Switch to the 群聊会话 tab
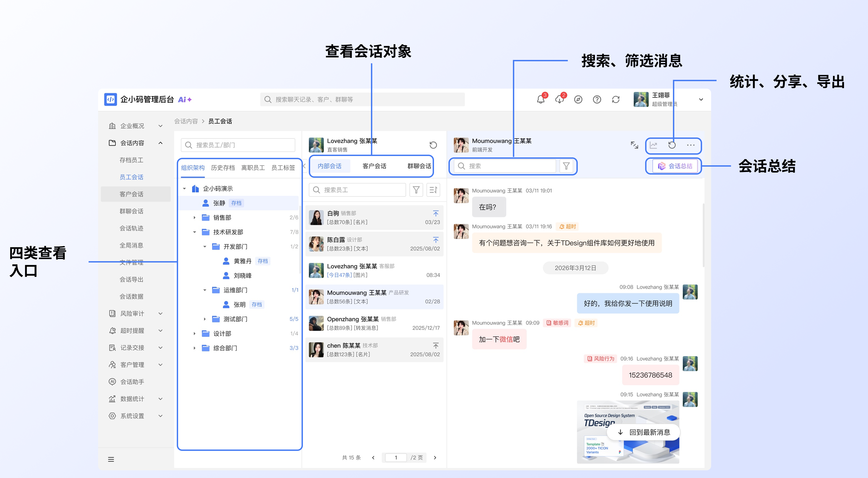This screenshot has width=868, height=478. [419, 166]
